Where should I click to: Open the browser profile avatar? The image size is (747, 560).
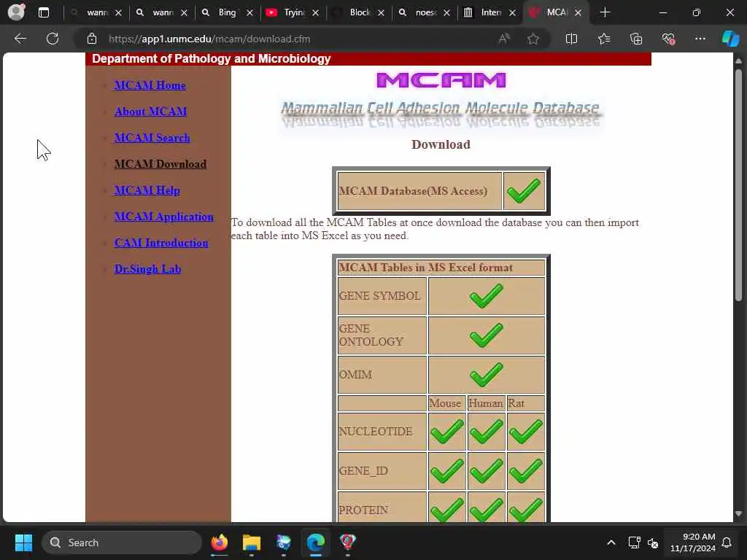(16, 12)
